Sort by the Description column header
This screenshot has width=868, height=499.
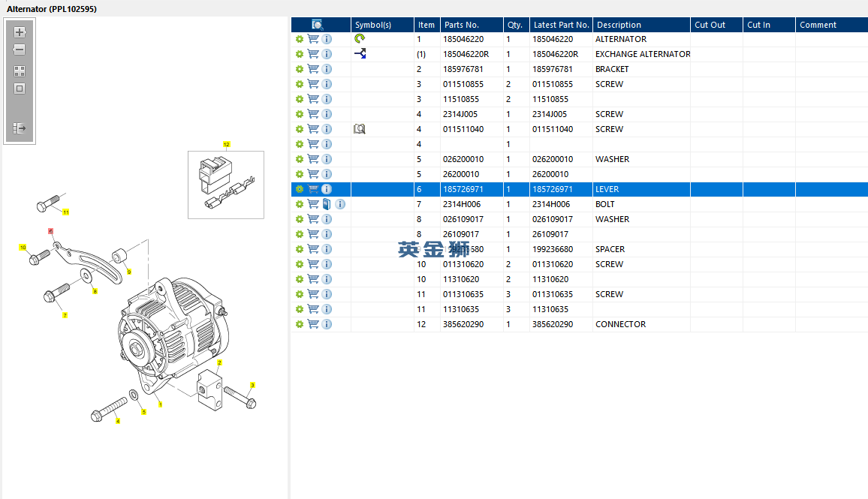[641, 25]
